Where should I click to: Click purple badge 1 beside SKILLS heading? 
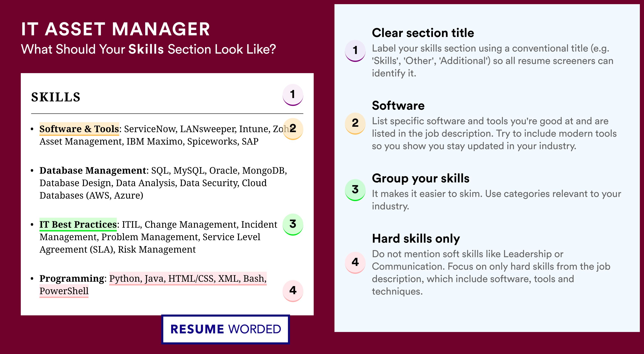coord(293,95)
